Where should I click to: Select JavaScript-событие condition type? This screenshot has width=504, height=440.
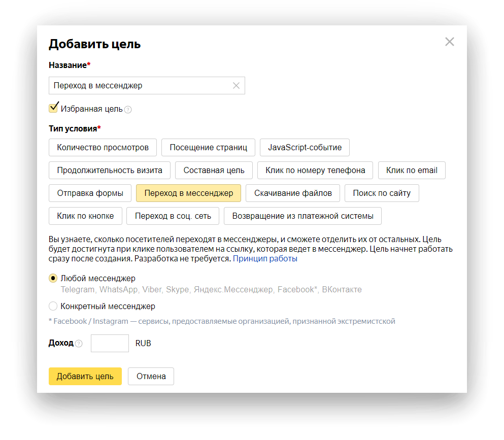point(305,148)
